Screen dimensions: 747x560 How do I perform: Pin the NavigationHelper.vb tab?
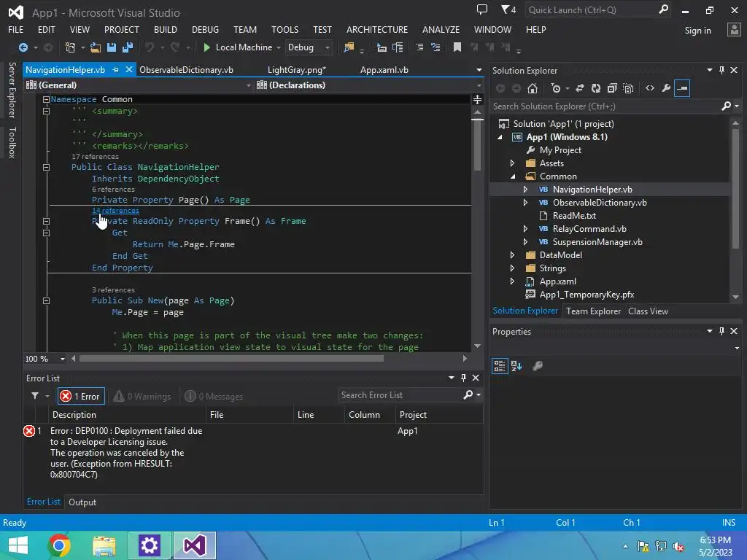click(115, 69)
